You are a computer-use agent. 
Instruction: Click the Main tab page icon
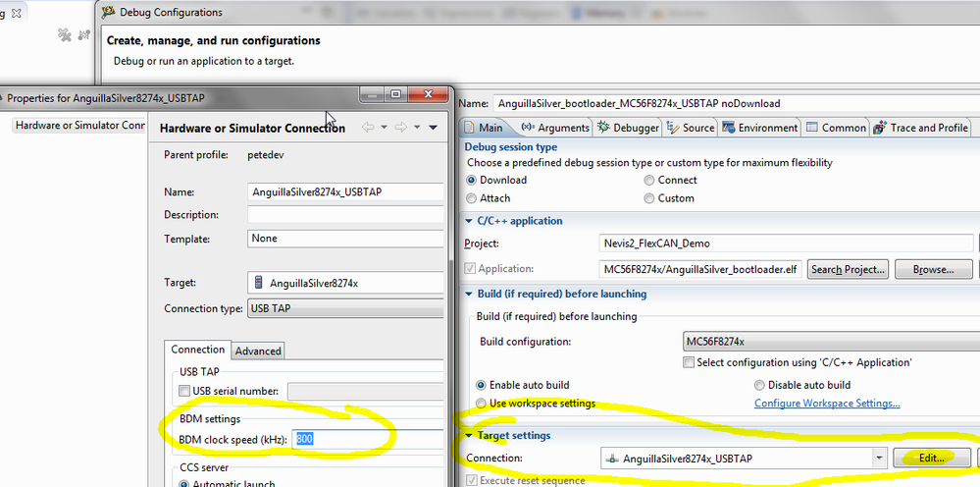(469, 128)
